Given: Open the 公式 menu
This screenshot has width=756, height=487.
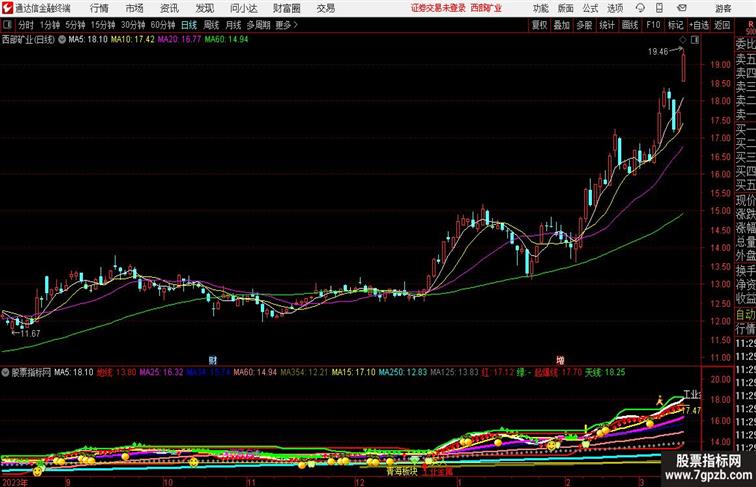Looking at the screenshot, I should point(590,8).
